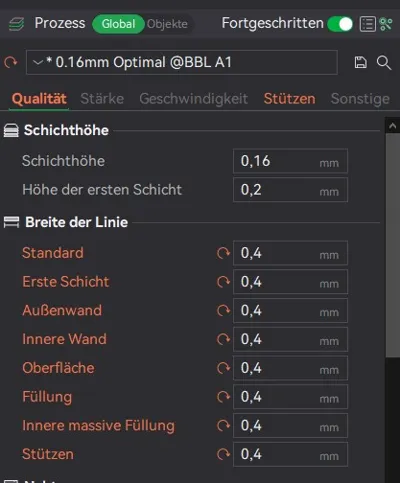Viewport: 400px width, 483px height.
Task: Toggle the Fortgeschritten switch off
Action: pyautogui.click(x=340, y=24)
